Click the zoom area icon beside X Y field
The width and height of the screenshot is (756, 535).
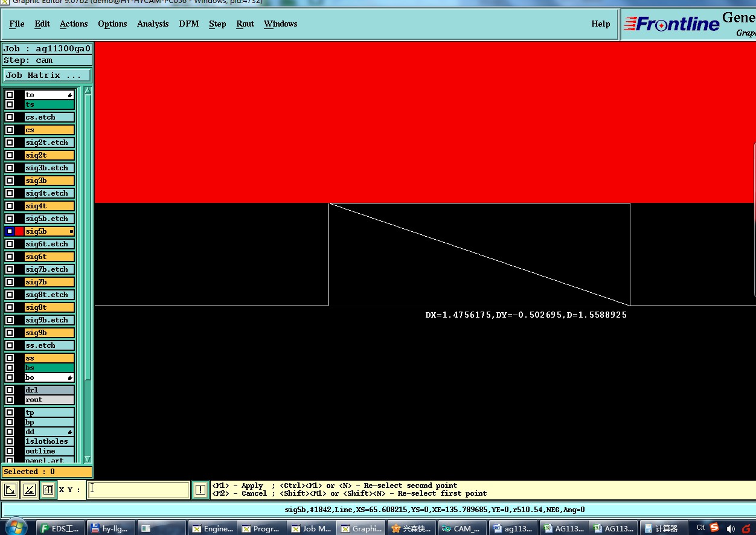(10, 490)
